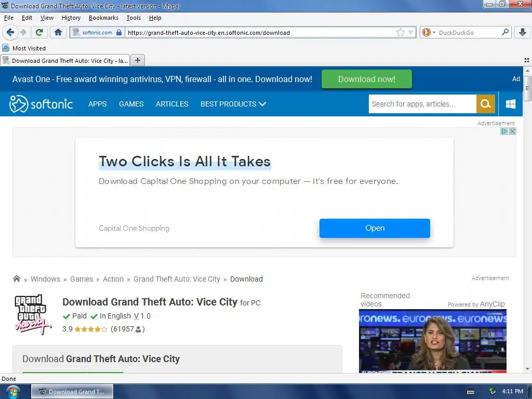This screenshot has height=399, width=532.
Task: Reload the current page
Action: click(x=39, y=33)
